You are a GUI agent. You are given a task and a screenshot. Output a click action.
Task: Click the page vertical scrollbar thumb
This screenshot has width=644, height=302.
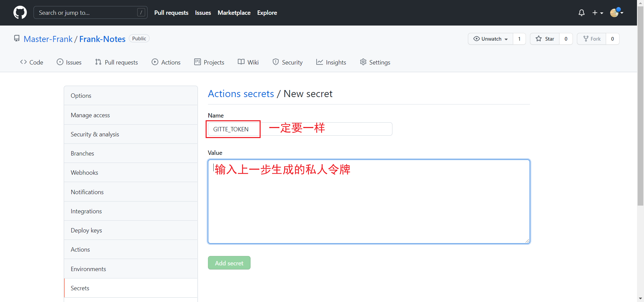click(640, 106)
